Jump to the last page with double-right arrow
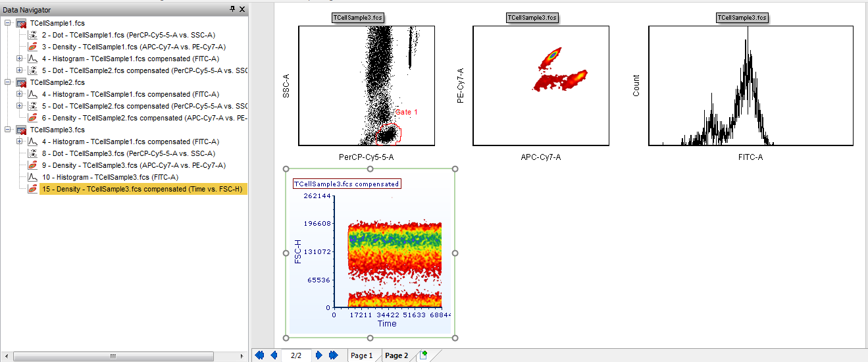868x362 pixels. [334, 355]
